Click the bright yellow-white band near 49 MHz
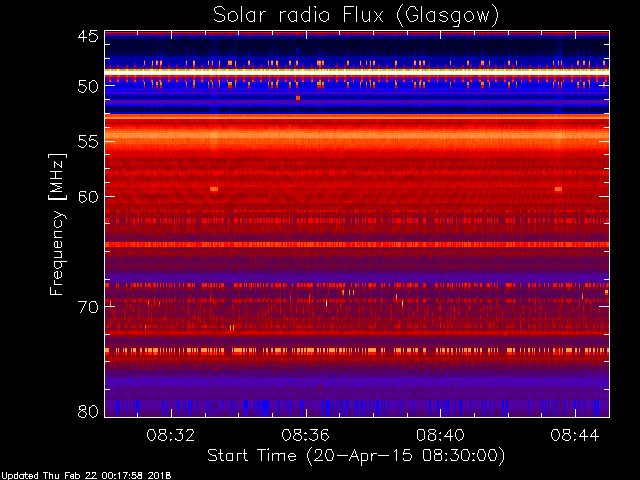 tap(357, 71)
